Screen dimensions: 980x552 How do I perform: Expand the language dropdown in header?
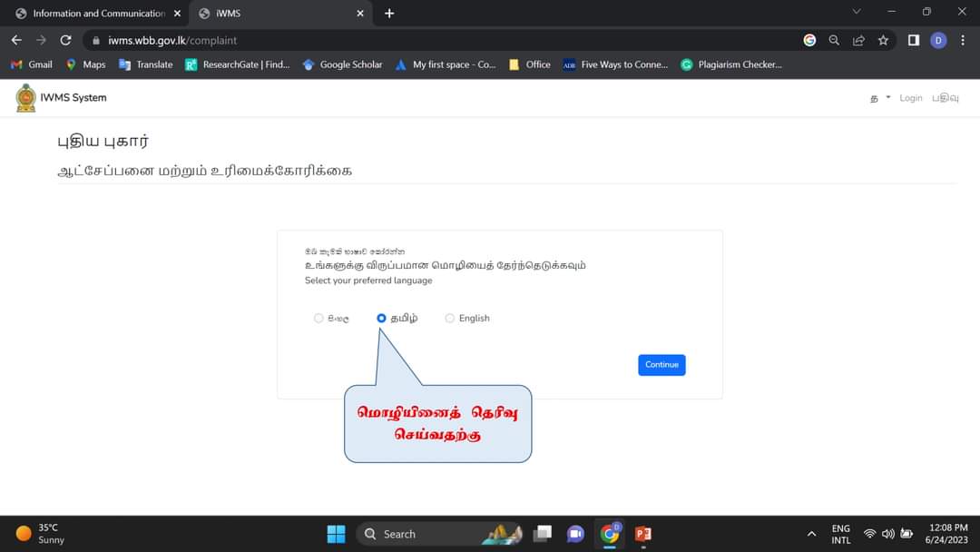click(880, 97)
